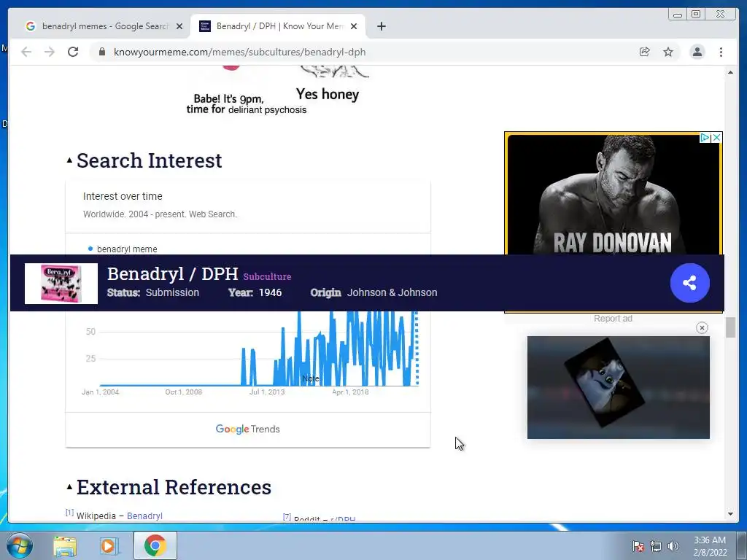This screenshot has height=560, width=747.
Task: Click the Johnson & Johnson origin text
Action: pyautogui.click(x=392, y=292)
